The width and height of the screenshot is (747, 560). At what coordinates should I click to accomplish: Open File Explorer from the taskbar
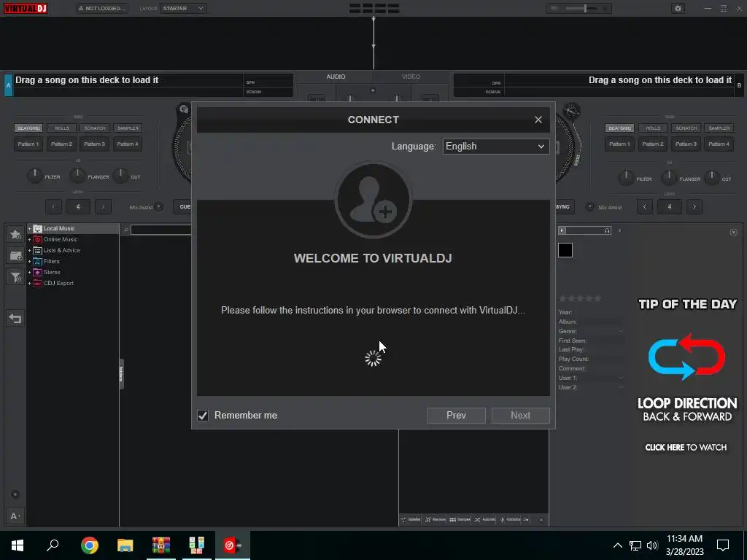click(125, 545)
